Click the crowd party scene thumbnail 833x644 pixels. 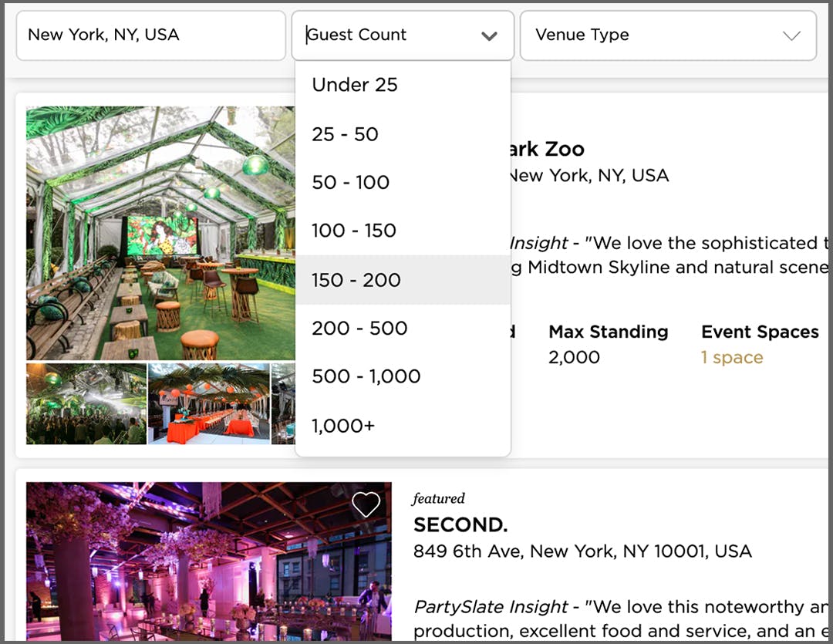point(85,402)
